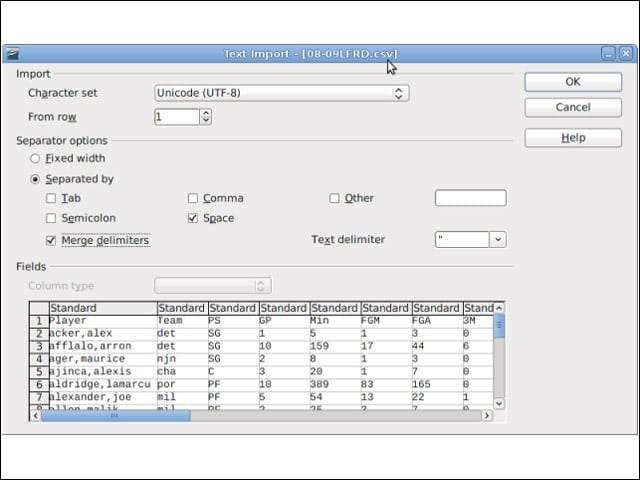The image size is (640, 480).
Task: Click row number 1 in preview
Action: click(x=39, y=321)
